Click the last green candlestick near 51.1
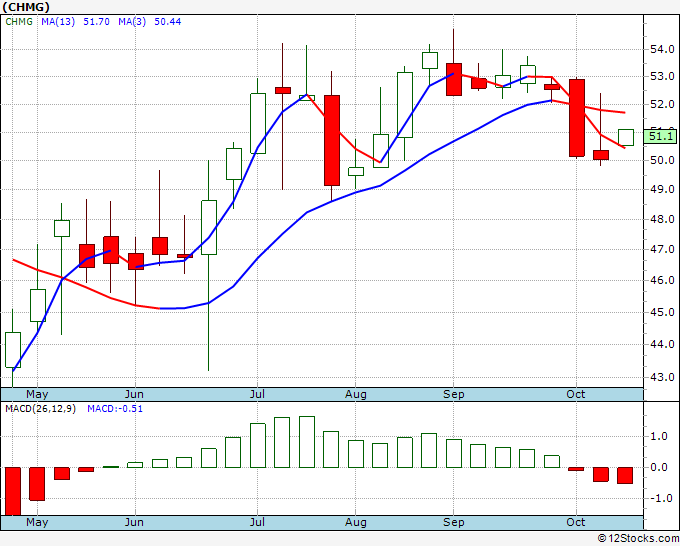The image size is (680, 546). 626,137
